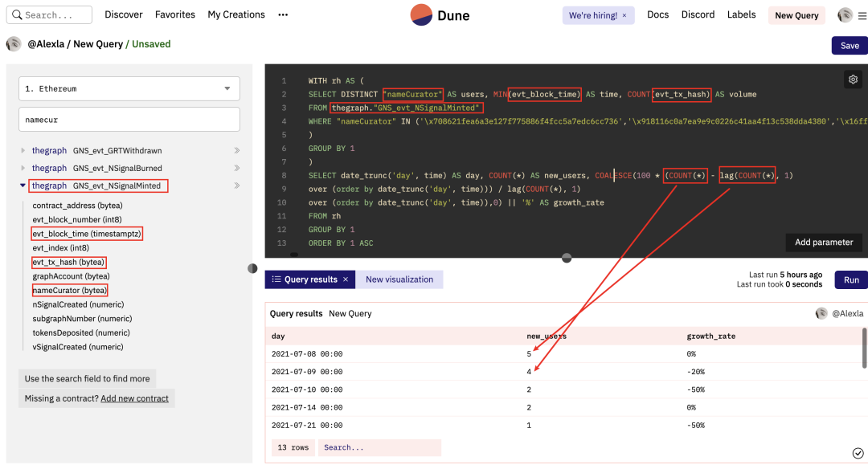Click the profile avatar in top bar
The height and width of the screenshot is (473, 868).
(845, 15)
